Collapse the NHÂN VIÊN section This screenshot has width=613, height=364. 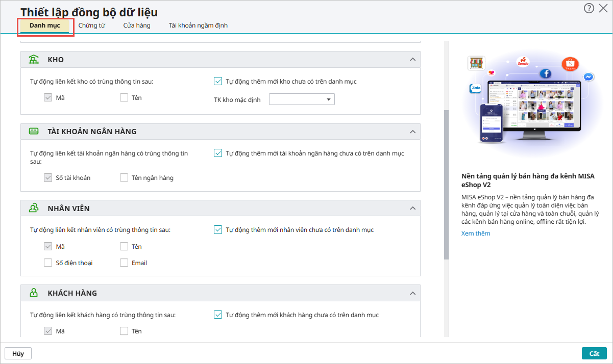412,208
